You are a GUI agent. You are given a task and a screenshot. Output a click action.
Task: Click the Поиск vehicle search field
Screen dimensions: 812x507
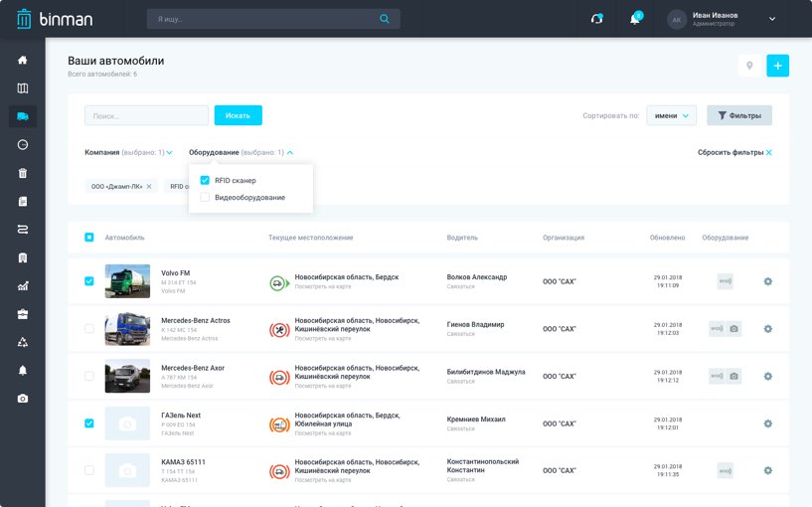coord(146,115)
